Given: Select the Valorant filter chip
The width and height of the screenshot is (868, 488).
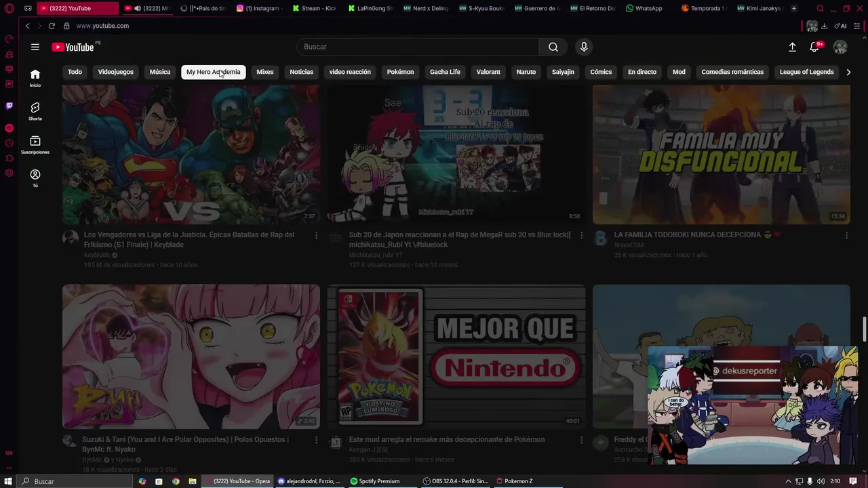Looking at the screenshot, I should click(x=488, y=72).
